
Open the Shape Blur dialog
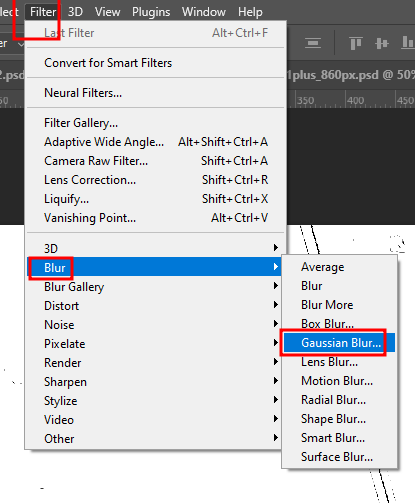click(339, 419)
